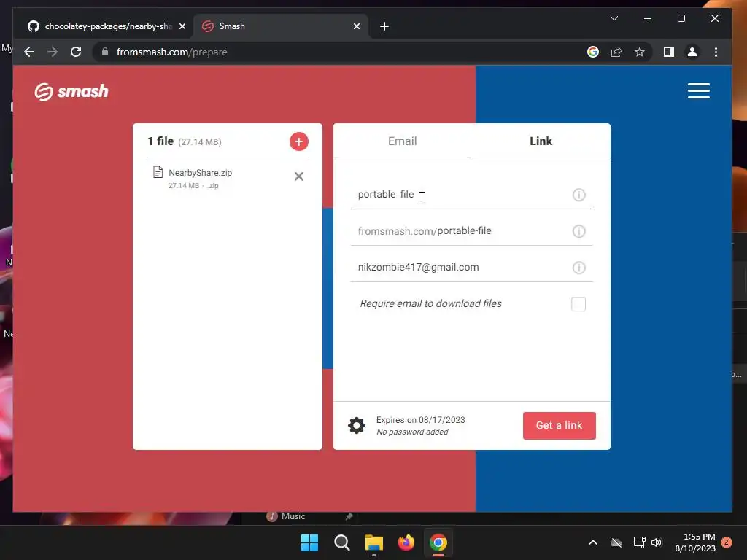Click the NearbyShare.zip file icon
Viewport: 747px width, 560px height.
point(158,172)
